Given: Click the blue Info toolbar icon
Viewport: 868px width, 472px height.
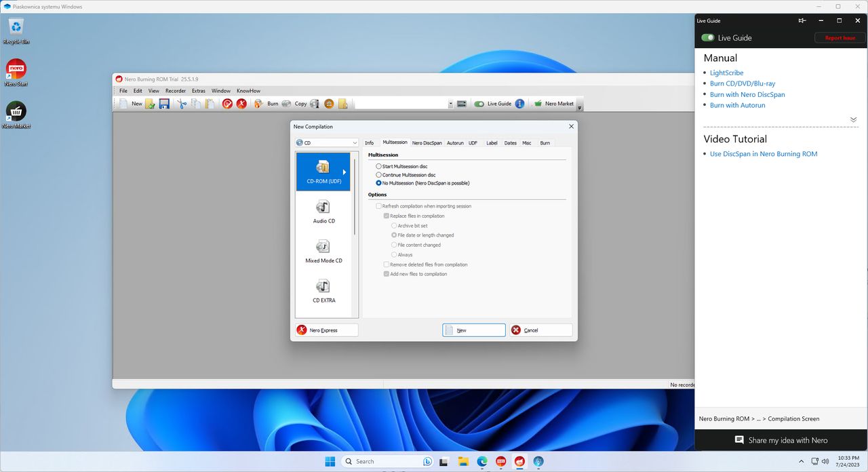Looking at the screenshot, I should point(519,104).
